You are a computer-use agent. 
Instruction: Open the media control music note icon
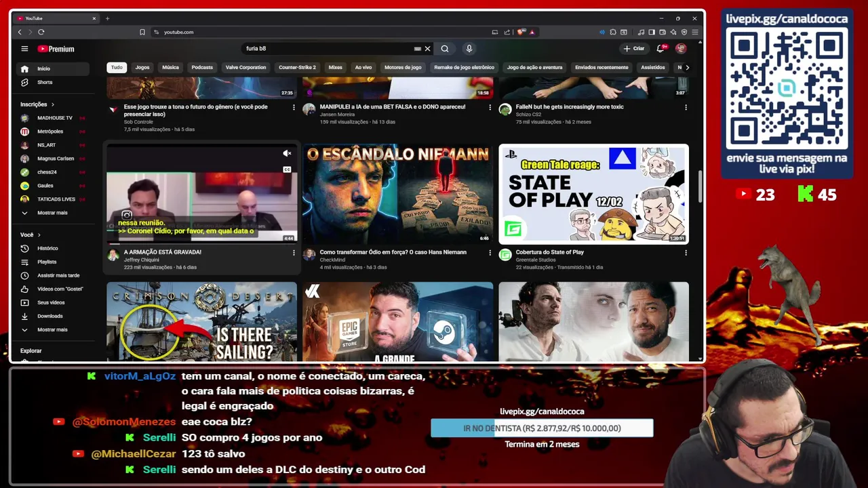tap(641, 32)
